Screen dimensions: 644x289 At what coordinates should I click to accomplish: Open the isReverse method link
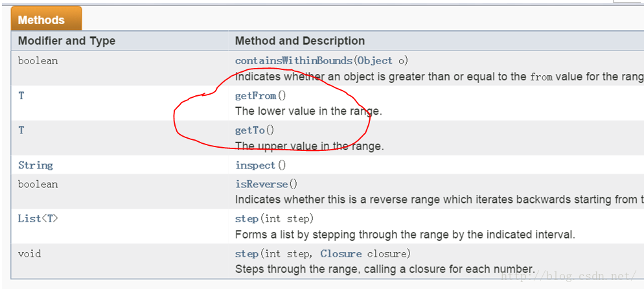[x=261, y=184]
